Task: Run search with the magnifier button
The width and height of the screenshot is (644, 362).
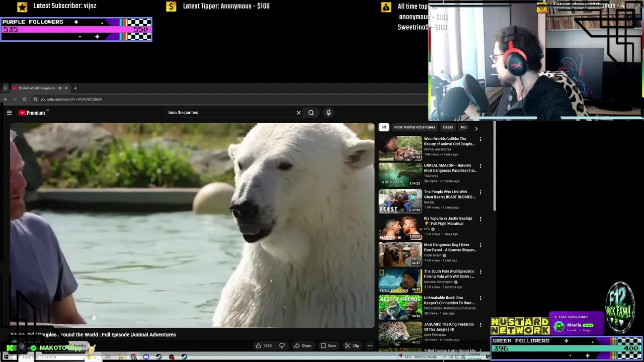Action: [x=311, y=113]
